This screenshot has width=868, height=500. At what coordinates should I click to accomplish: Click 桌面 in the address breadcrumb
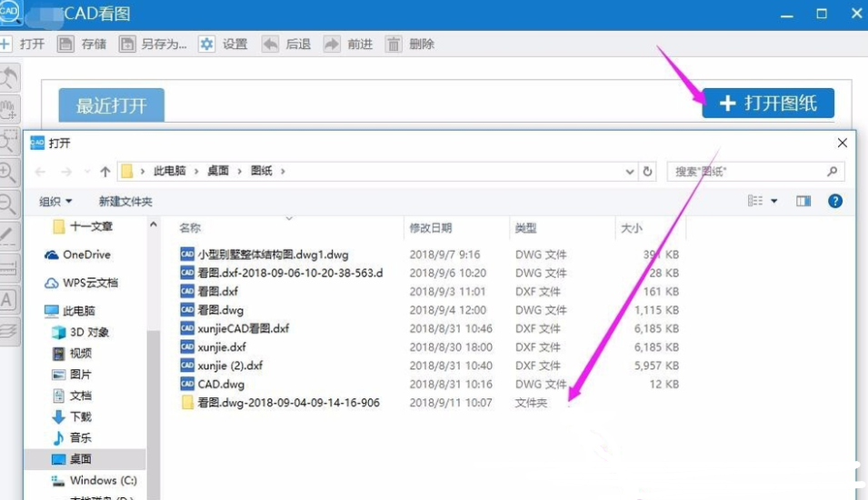(218, 171)
